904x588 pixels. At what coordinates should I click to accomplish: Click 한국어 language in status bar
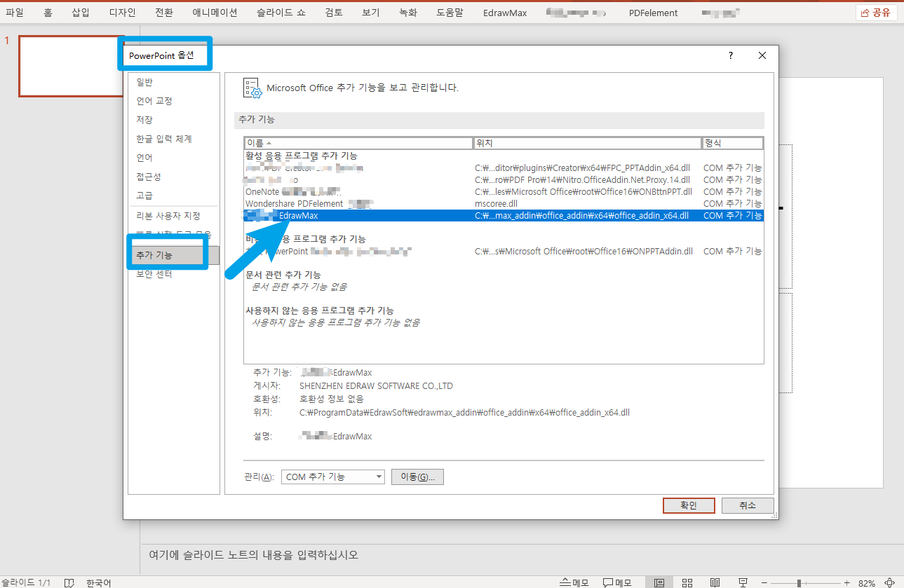99,582
